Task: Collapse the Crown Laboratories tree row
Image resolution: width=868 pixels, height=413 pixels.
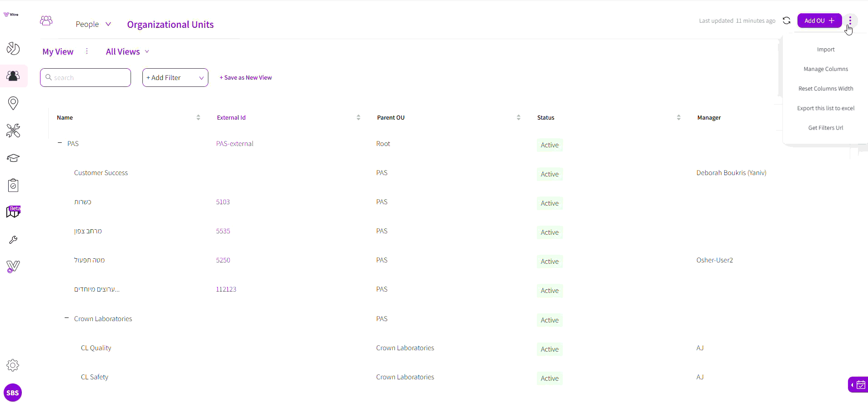Action: pyautogui.click(x=66, y=318)
